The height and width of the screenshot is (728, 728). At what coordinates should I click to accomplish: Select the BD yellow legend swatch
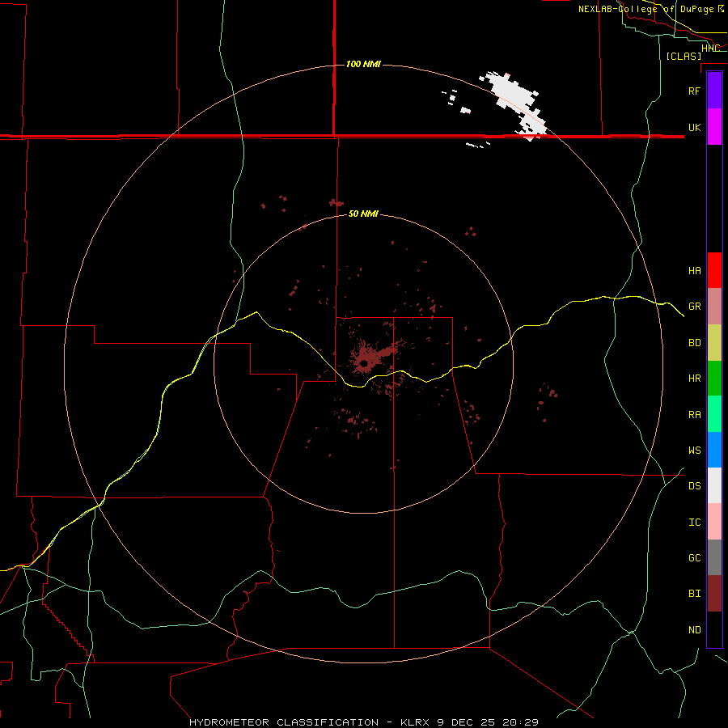714,343
